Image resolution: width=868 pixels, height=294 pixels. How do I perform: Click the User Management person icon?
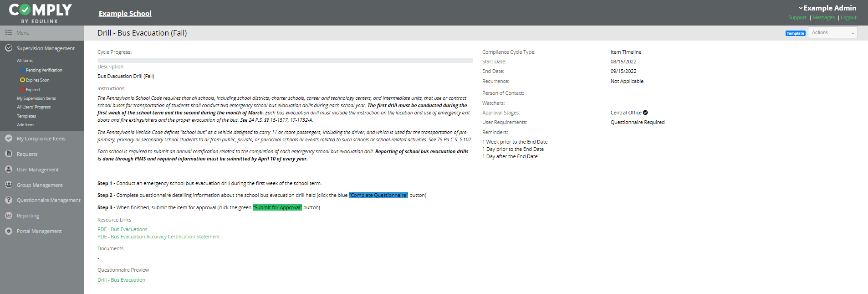tap(9, 169)
